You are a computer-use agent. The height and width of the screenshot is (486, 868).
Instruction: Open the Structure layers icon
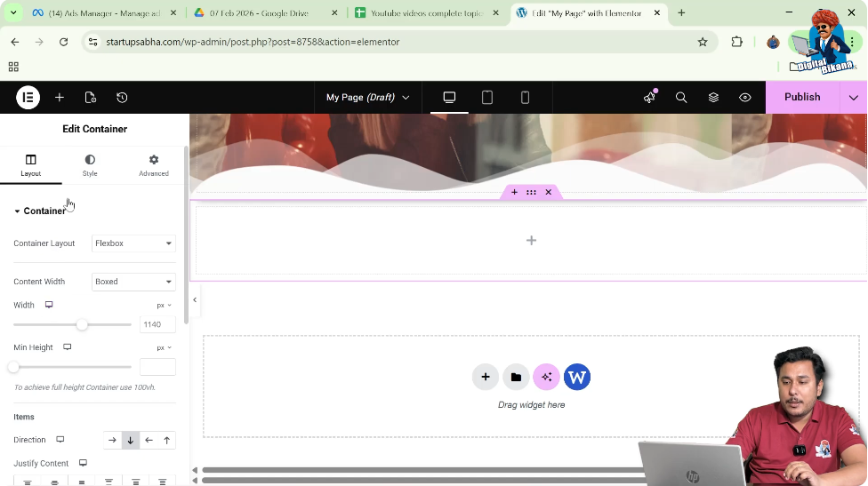click(713, 98)
